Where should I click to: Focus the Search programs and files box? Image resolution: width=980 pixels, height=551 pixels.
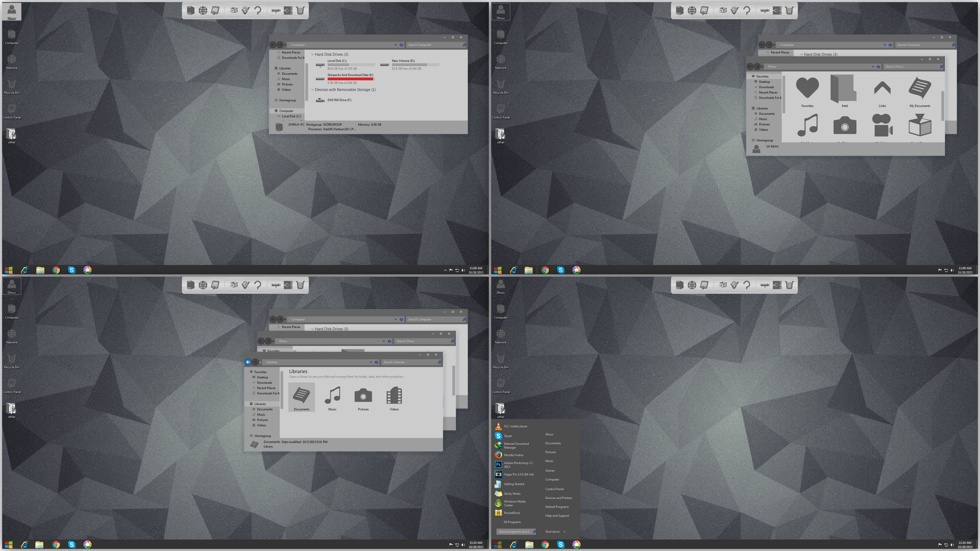point(516,532)
